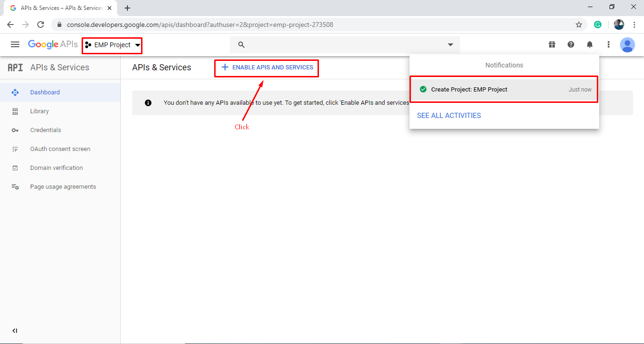Click the Enable APIs and Services button
Image resolution: width=644 pixels, height=344 pixels.
pos(266,68)
